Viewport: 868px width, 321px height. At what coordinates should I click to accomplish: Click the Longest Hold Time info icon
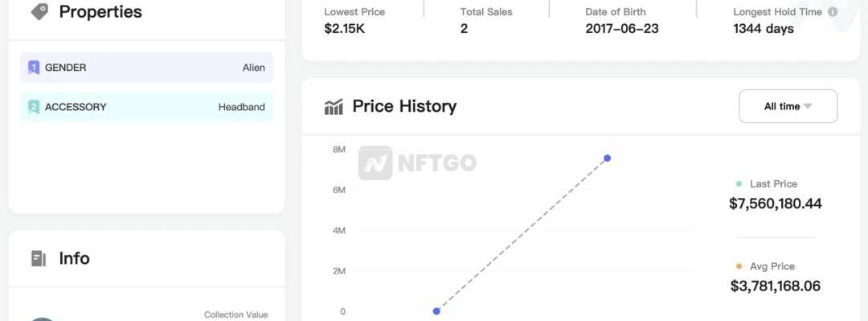[x=833, y=11]
